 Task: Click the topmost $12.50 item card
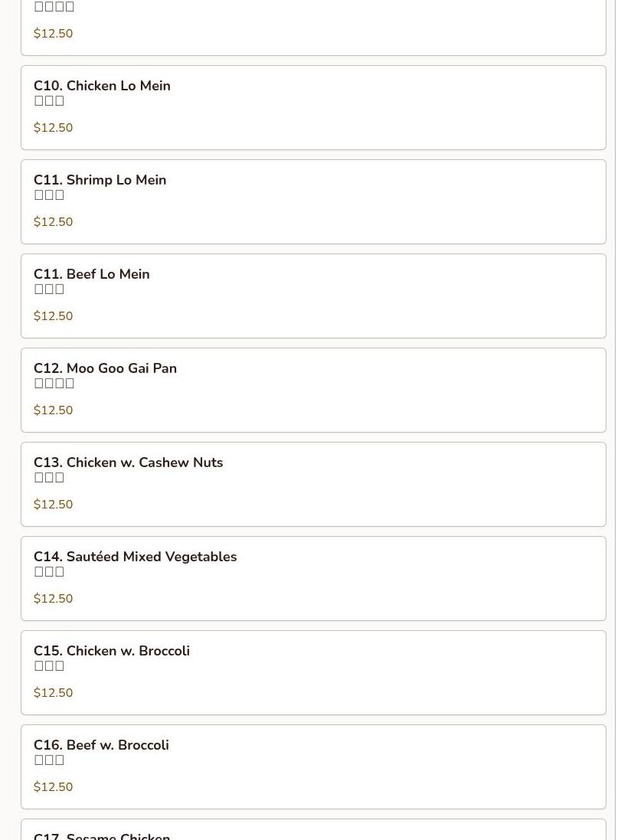pyautogui.click(x=313, y=28)
